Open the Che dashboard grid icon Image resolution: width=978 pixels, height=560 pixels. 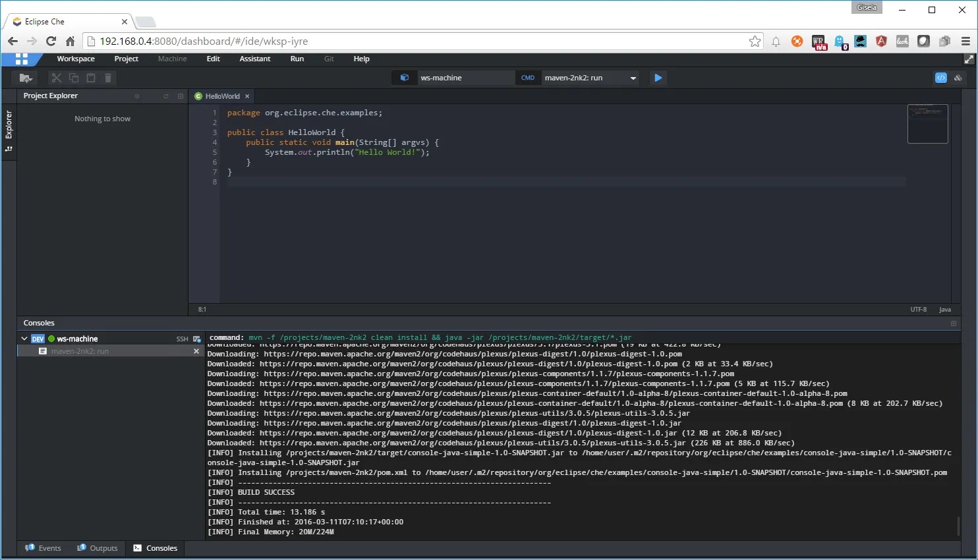click(x=22, y=59)
